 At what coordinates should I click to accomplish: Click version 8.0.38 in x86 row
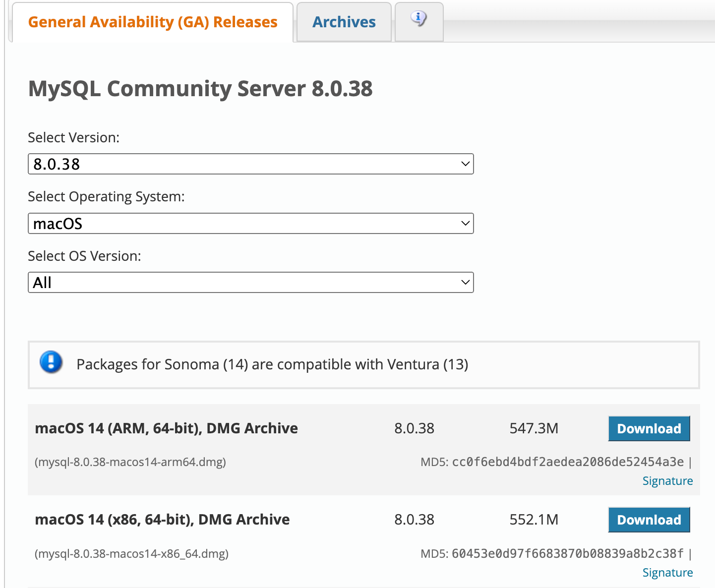coord(414,520)
